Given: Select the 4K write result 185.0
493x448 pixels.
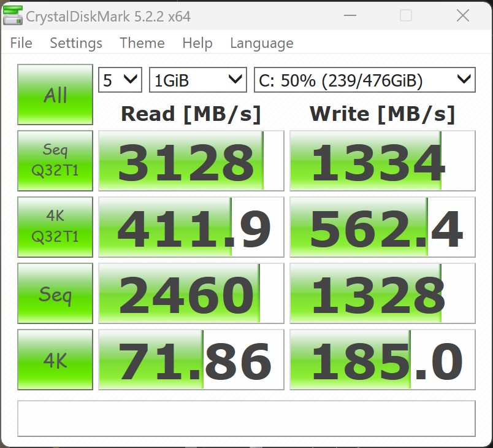Looking at the screenshot, I should [x=383, y=360].
